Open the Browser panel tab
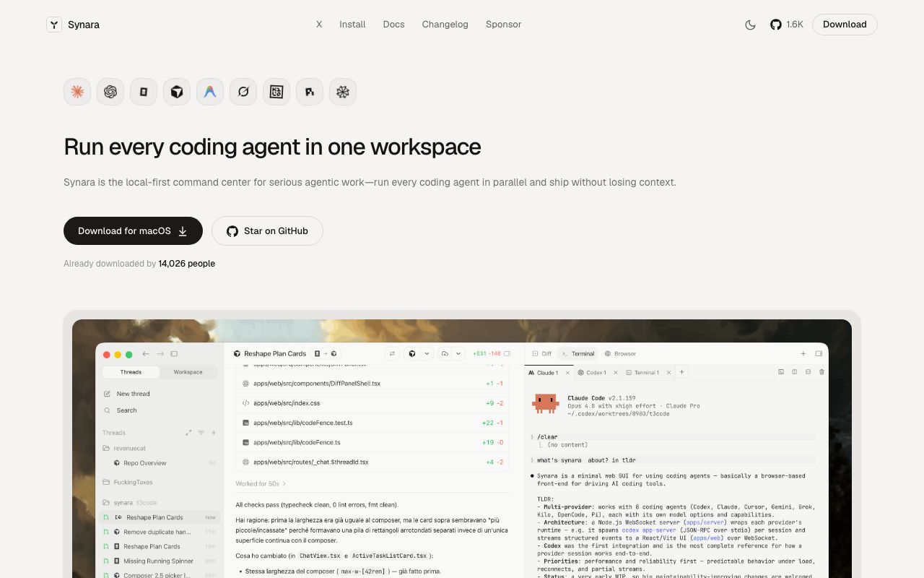Viewport: 924px width, 578px height. click(x=621, y=353)
